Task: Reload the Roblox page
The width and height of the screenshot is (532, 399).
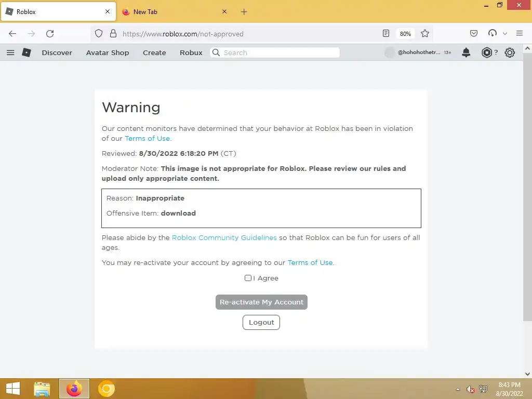Action: [x=50, y=34]
